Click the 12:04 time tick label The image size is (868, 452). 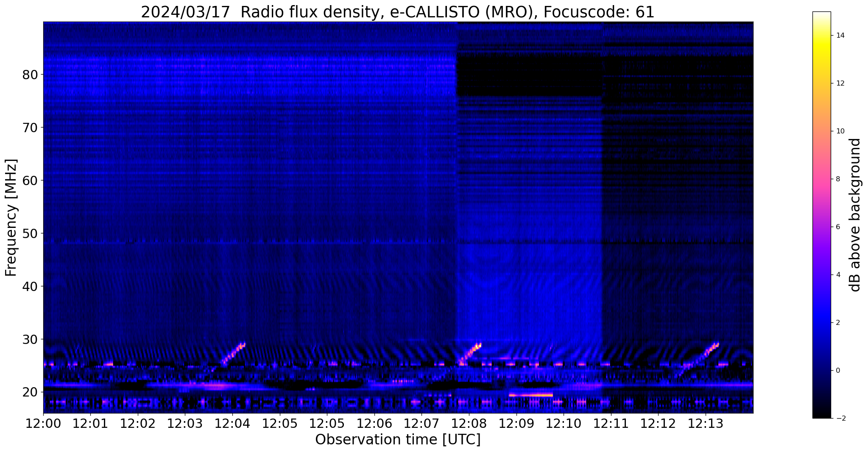(x=232, y=424)
